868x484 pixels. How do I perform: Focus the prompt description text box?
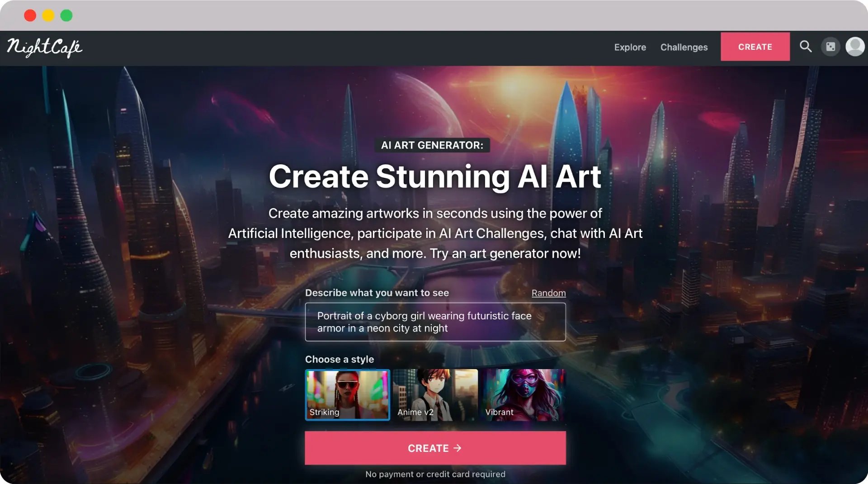pyautogui.click(x=435, y=322)
